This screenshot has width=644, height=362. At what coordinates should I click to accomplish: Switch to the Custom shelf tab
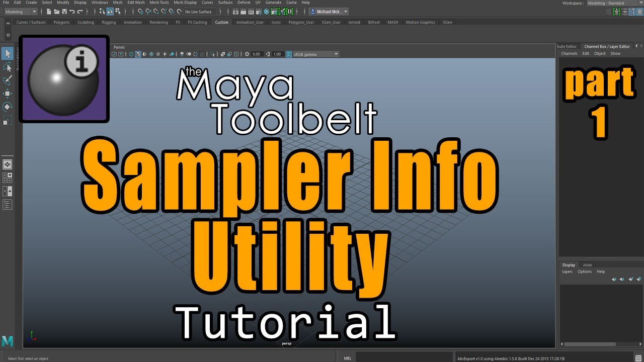(x=221, y=22)
